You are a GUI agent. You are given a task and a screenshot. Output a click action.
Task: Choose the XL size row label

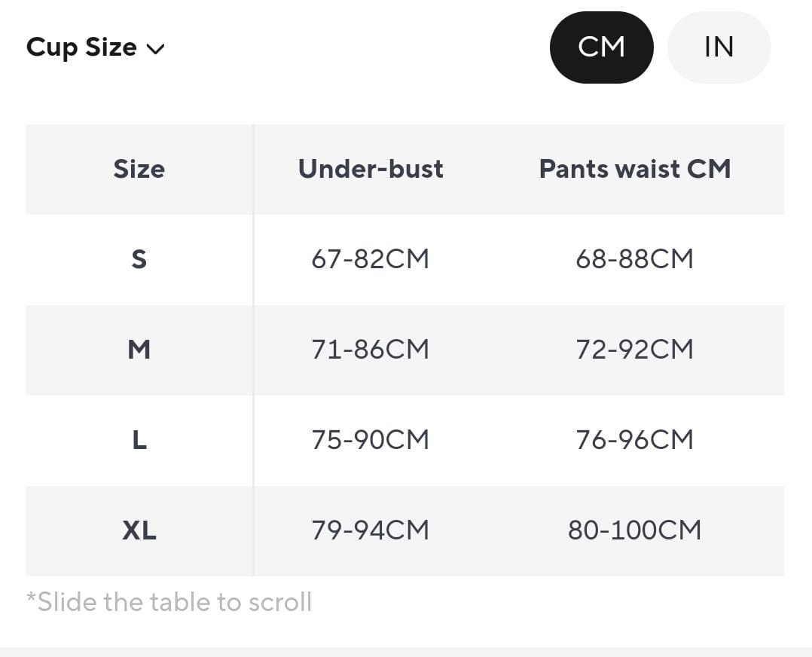click(139, 530)
